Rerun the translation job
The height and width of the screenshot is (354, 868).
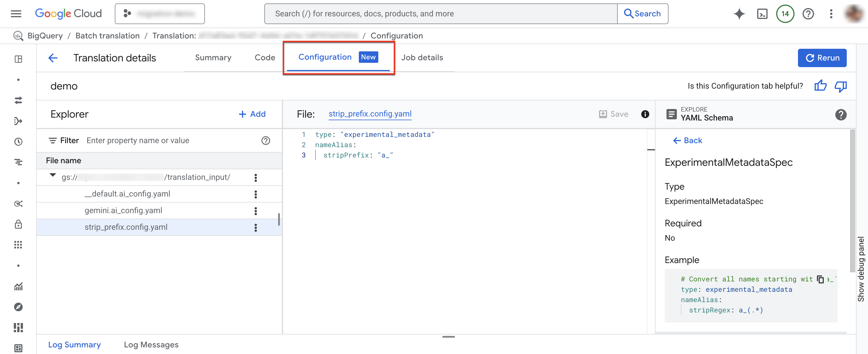[x=822, y=58]
